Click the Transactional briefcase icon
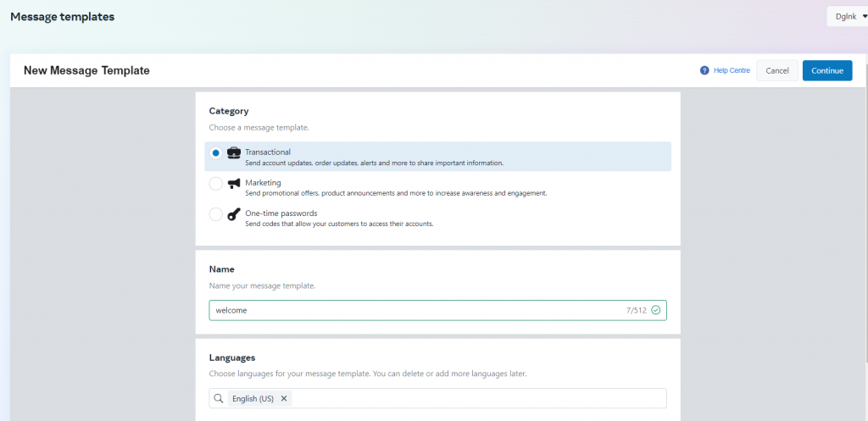Viewport: 868px width, 421px height. 234,152
